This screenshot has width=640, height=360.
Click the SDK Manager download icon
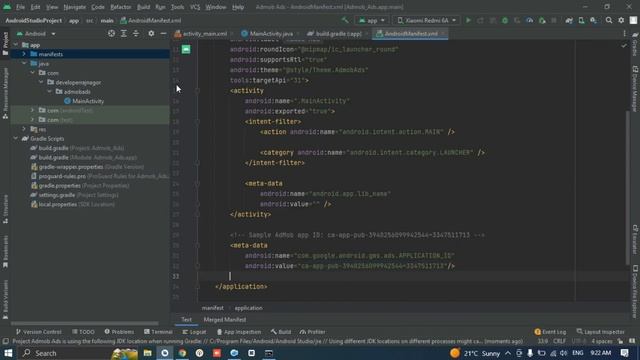(x=593, y=20)
